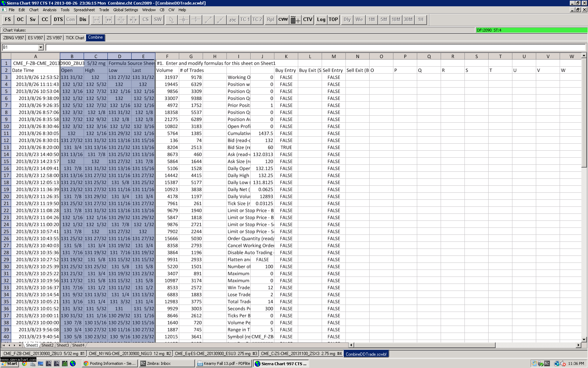Toggle the TOP always-on-top button

333,20
